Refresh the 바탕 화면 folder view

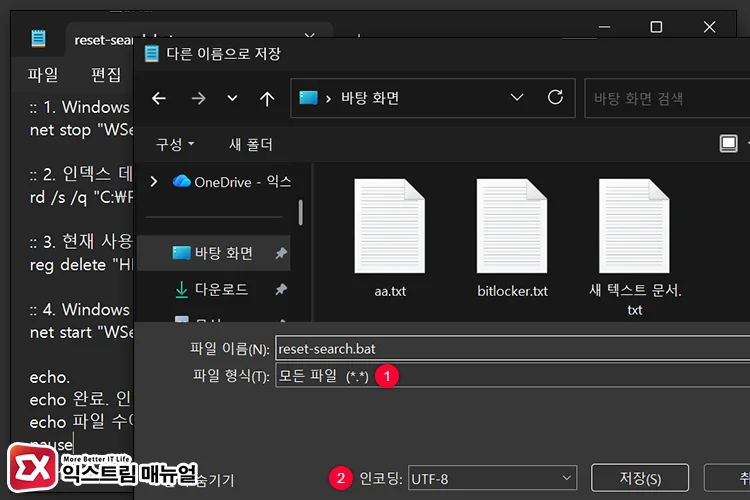(x=555, y=98)
